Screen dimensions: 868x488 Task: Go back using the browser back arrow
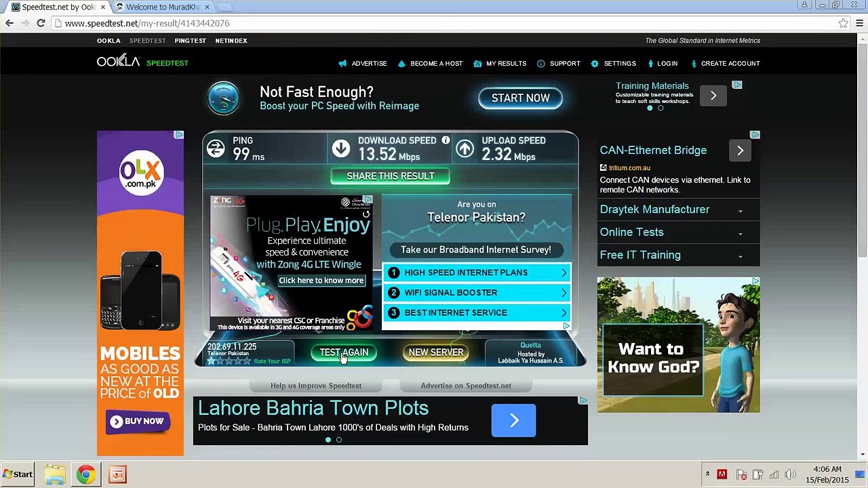9,23
